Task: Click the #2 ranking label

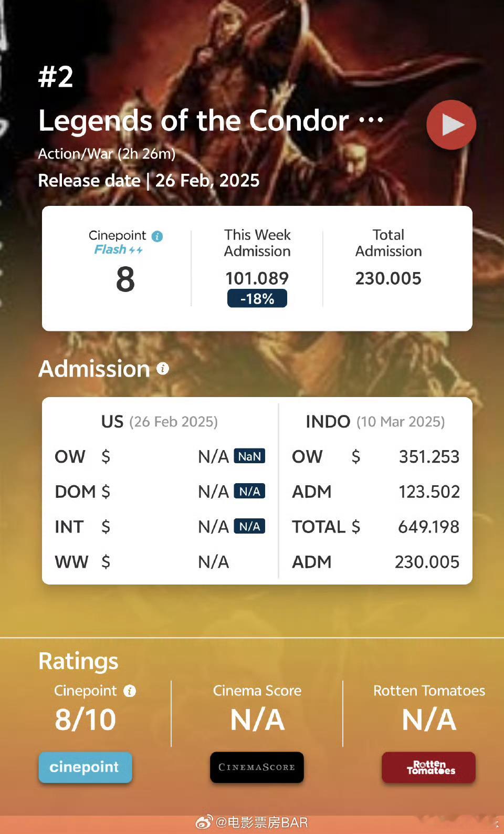Action: click(56, 77)
